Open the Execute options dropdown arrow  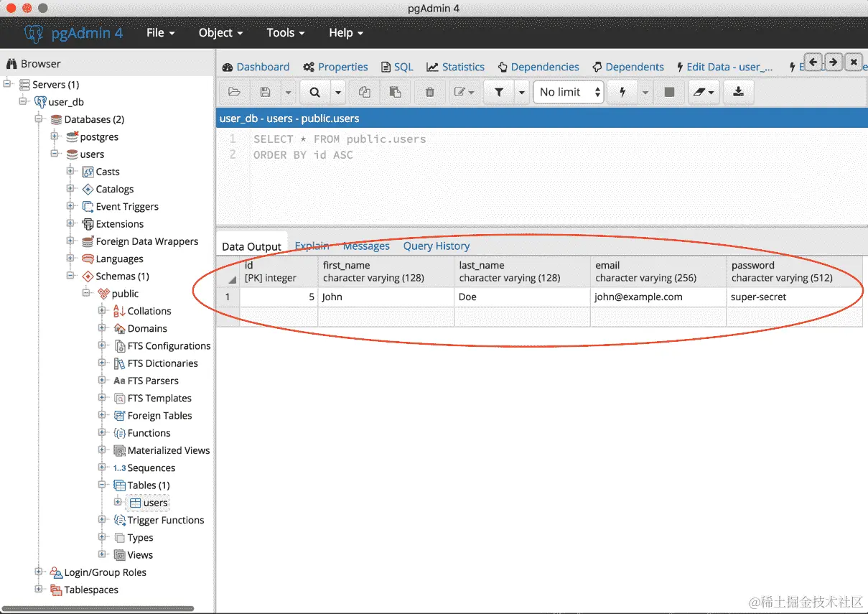coord(645,92)
